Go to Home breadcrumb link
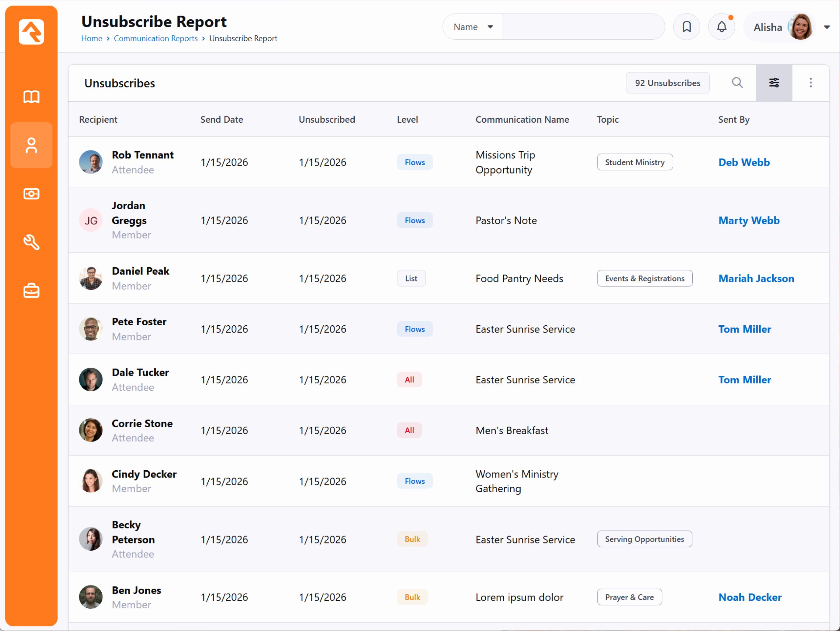The height and width of the screenshot is (631, 840). point(92,38)
